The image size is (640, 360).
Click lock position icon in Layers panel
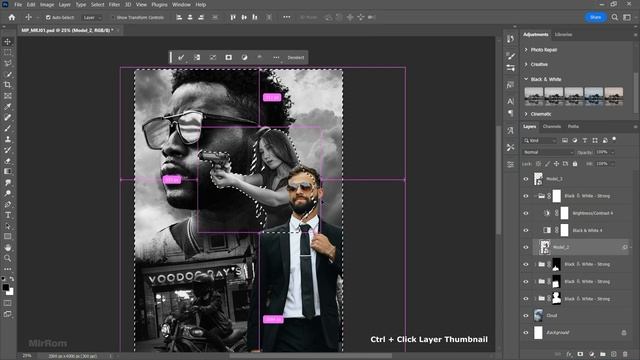556,164
